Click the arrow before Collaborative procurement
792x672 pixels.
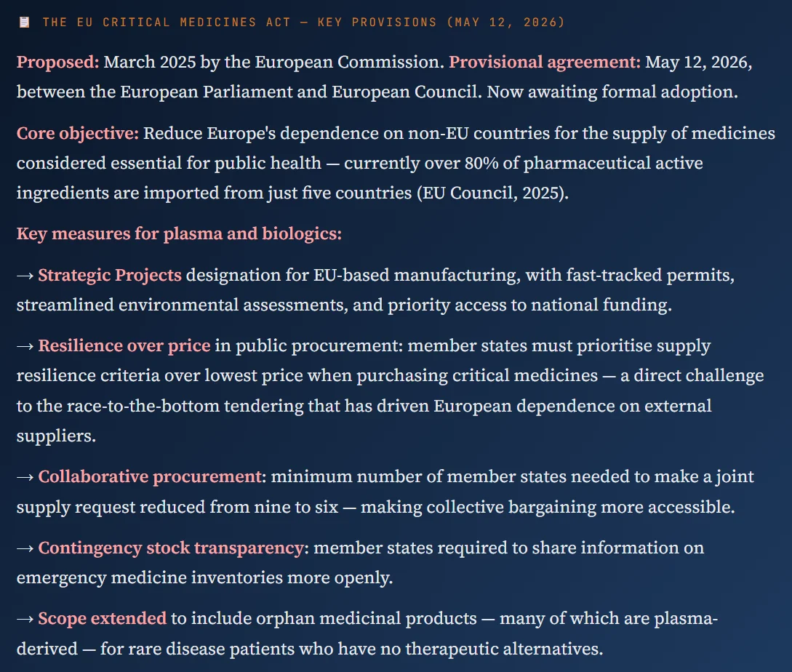[25, 478]
